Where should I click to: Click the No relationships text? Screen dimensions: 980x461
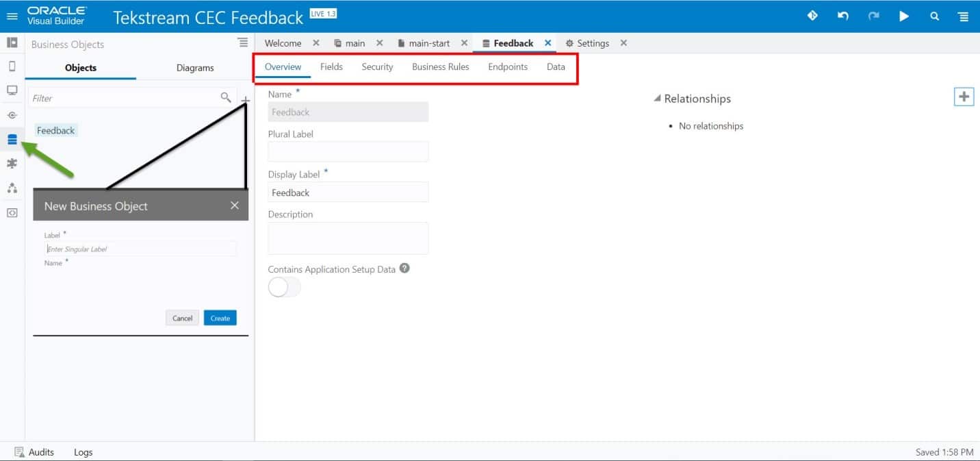point(711,126)
